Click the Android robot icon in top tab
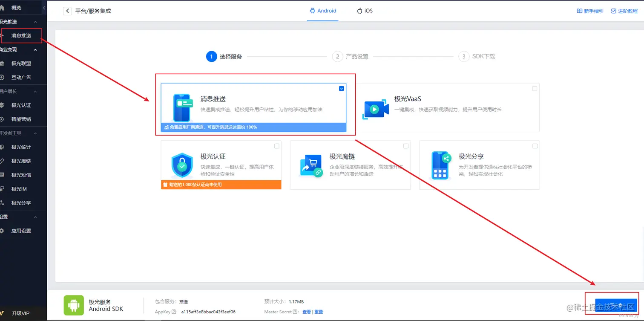The width and height of the screenshot is (644, 321). pos(313,11)
